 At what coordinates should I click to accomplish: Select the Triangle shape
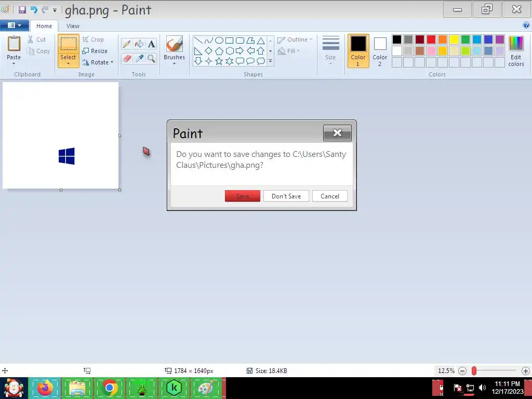[x=261, y=41]
